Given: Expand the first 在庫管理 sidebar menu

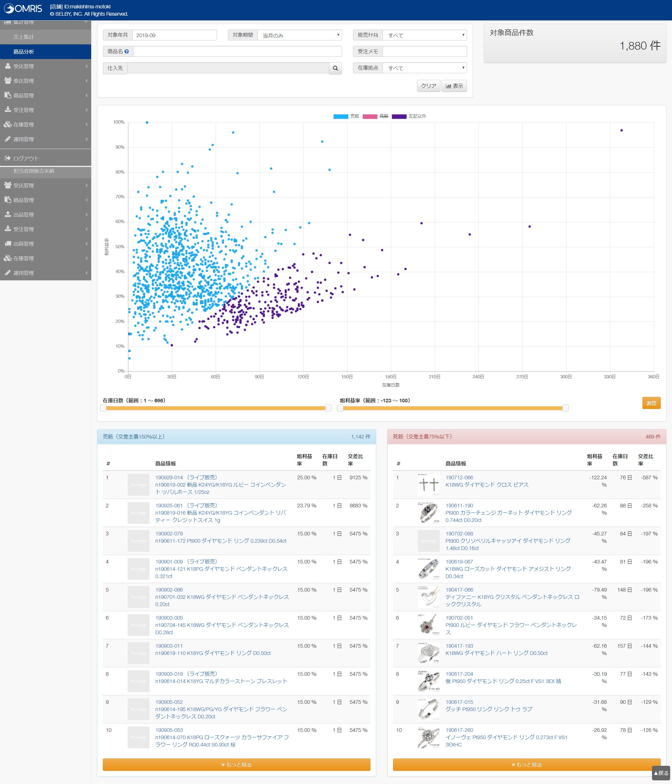Looking at the screenshot, I should pyautogui.click(x=46, y=125).
